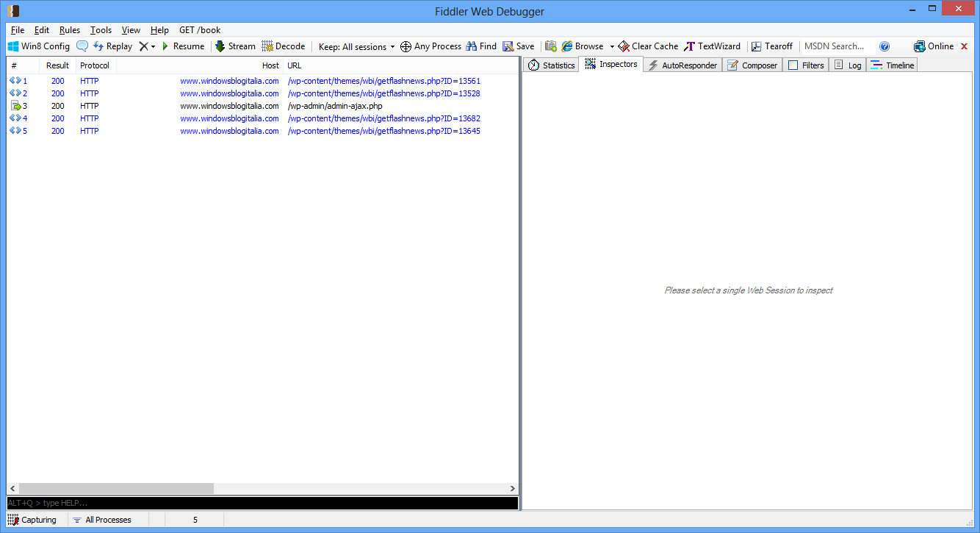
Task: Open the Help menu
Action: tap(159, 30)
